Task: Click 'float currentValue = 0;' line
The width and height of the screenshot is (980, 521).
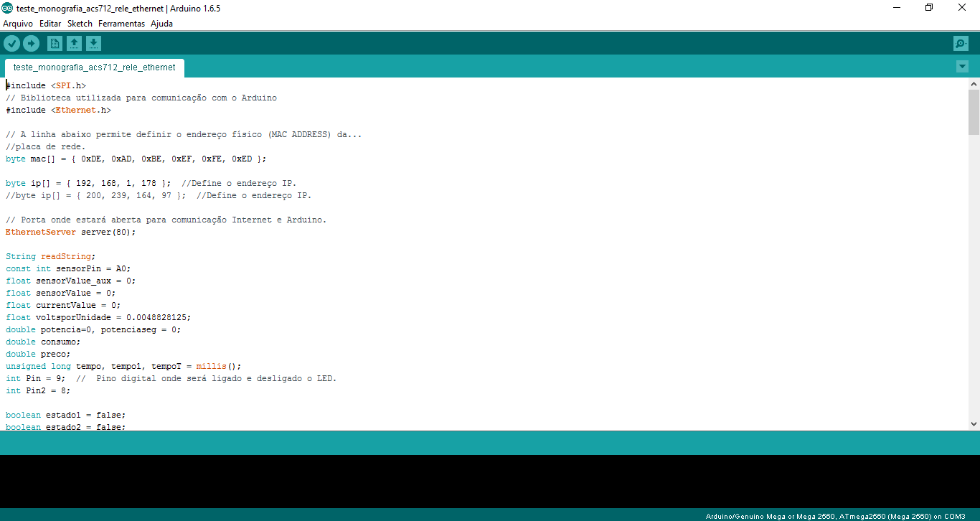Action: coord(63,305)
